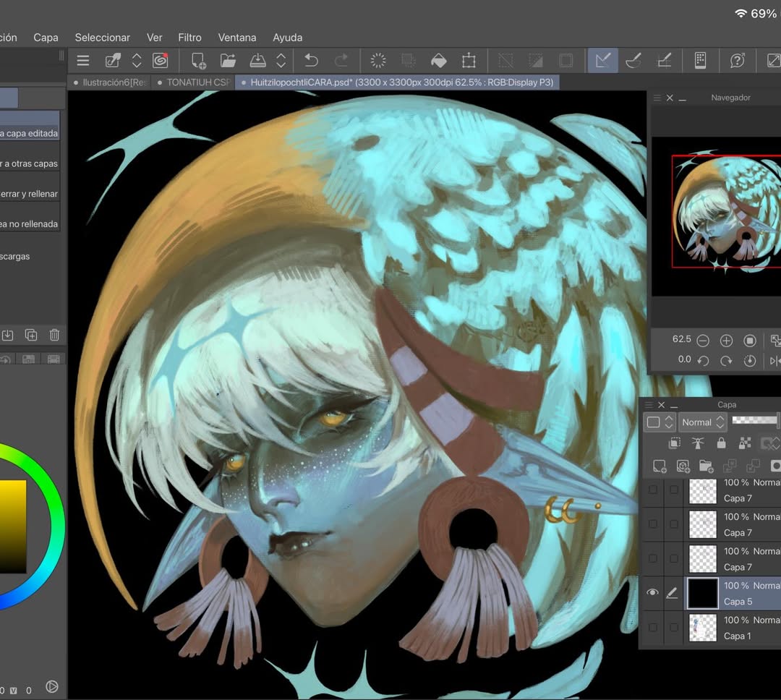Create a new raster layer
This screenshot has width=781, height=700.
coord(660,466)
